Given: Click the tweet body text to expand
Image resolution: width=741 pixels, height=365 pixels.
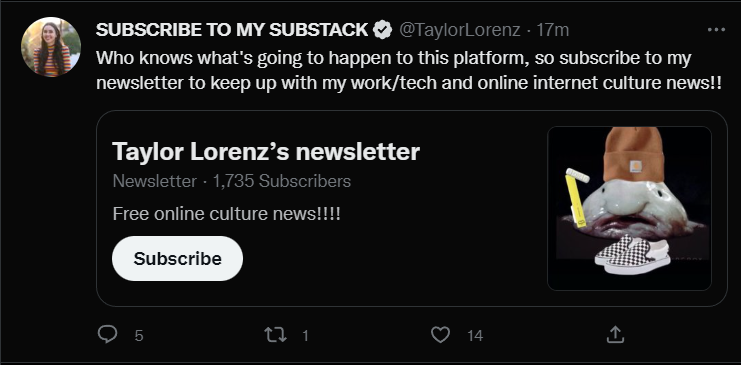Looking at the screenshot, I should pyautogui.click(x=409, y=70).
